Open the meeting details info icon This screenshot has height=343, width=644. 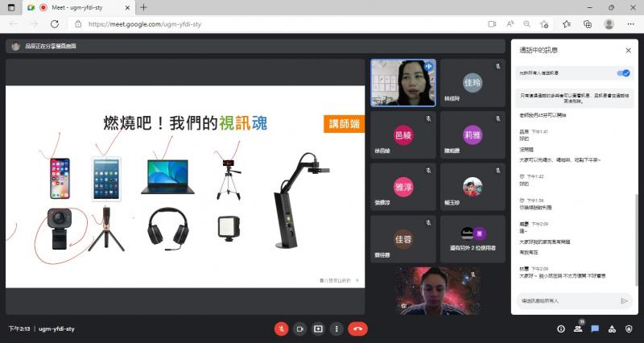(561, 329)
